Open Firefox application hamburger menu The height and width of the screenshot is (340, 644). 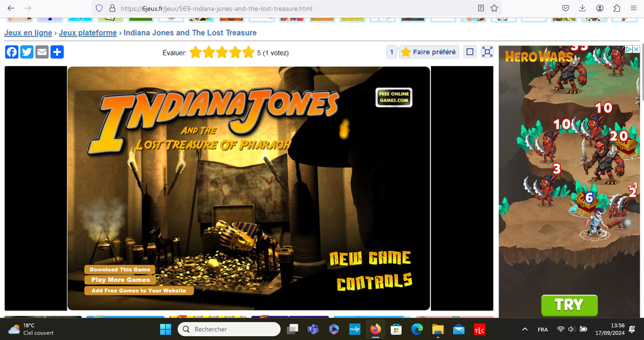[633, 8]
